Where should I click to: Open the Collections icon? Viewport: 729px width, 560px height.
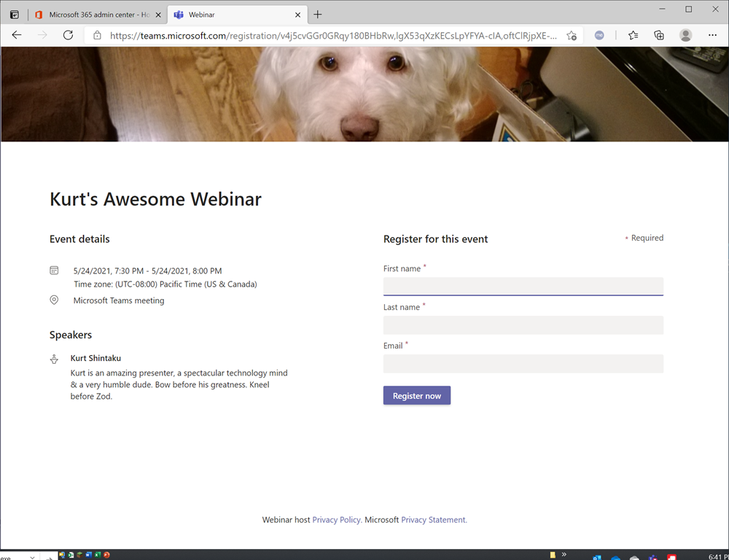tap(659, 35)
